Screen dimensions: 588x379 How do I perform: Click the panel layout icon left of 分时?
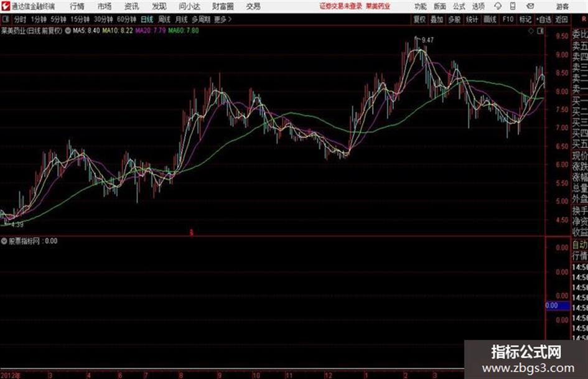point(6,19)
